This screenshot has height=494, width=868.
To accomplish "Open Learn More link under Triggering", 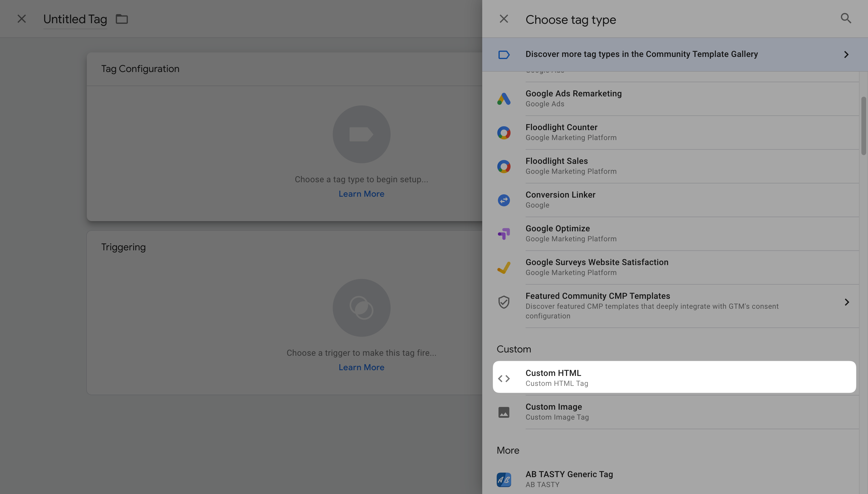I will click(361, 367).
